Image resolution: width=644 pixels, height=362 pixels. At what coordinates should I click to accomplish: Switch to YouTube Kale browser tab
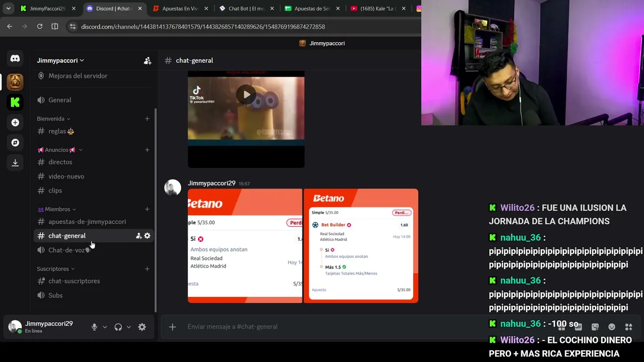(x=377, y=9)
